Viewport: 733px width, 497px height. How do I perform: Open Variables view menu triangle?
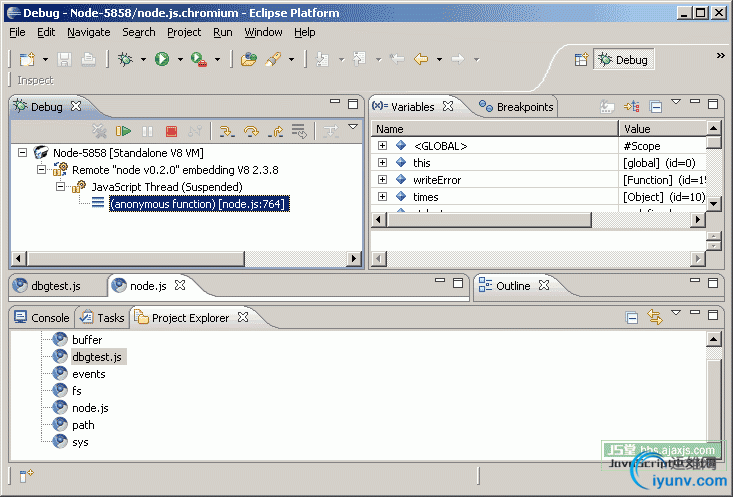click(x=676, y=101)
